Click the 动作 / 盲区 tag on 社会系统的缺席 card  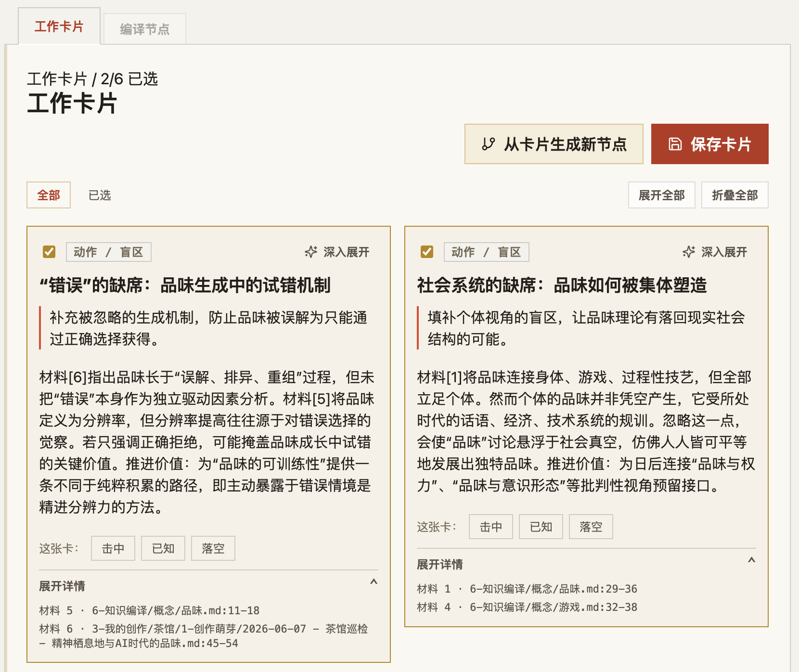487,252
